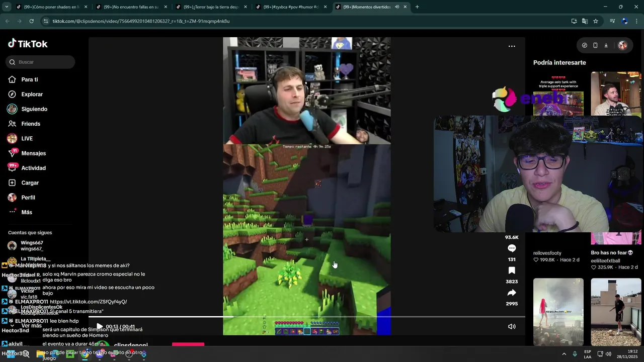Click the download desktop app icon
Image resolution: width=644 pixels, height=362 pixels.
click(x=606, y=45)
